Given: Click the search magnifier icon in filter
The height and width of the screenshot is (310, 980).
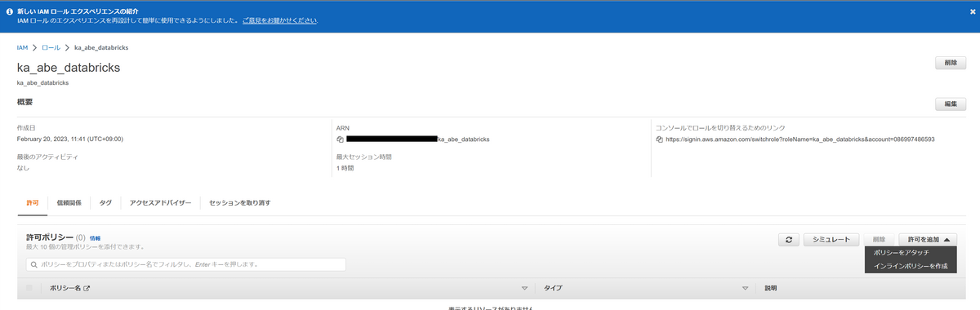Looking at the screenshot, I should 33,264.
